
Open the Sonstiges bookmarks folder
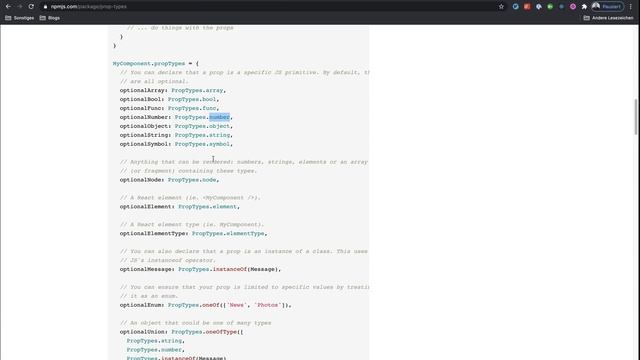coord(20,18)
